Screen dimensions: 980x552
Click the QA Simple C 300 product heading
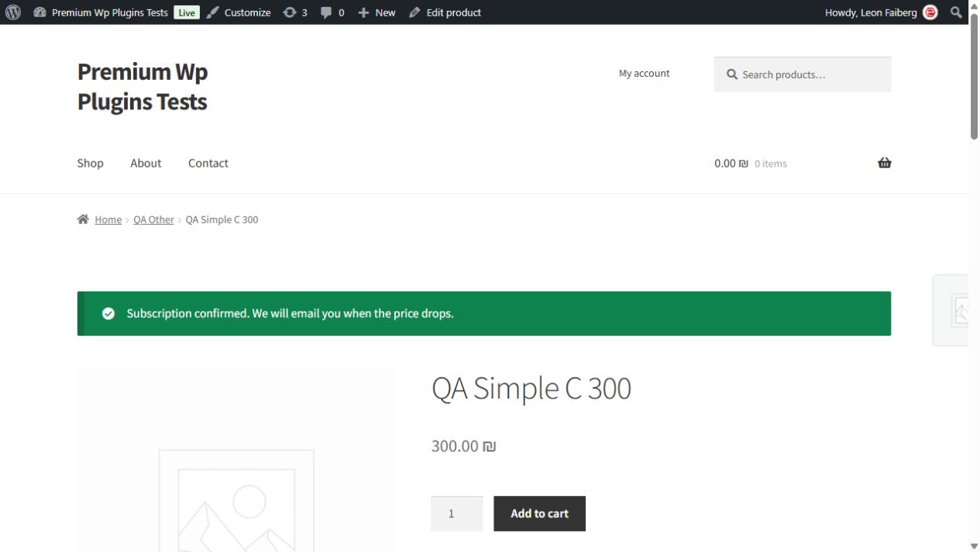[x=531, y=388]
